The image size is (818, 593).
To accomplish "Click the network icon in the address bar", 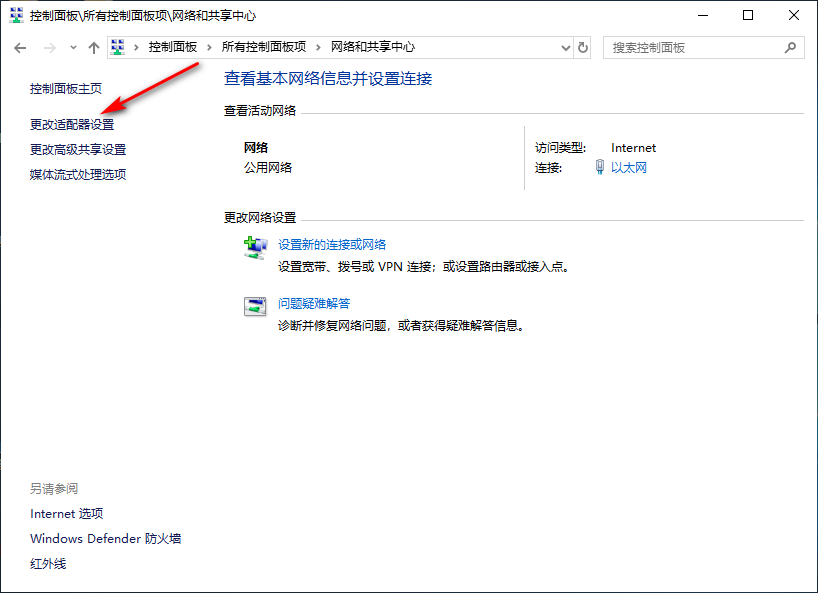I will tap(119, 47).
